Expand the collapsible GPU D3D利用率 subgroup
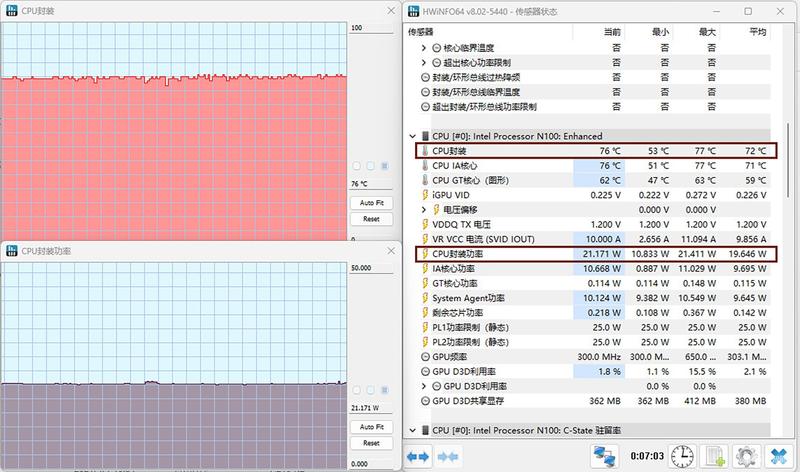Image resolution: width=800 pixels, height=472 pixels. point(423,386)
